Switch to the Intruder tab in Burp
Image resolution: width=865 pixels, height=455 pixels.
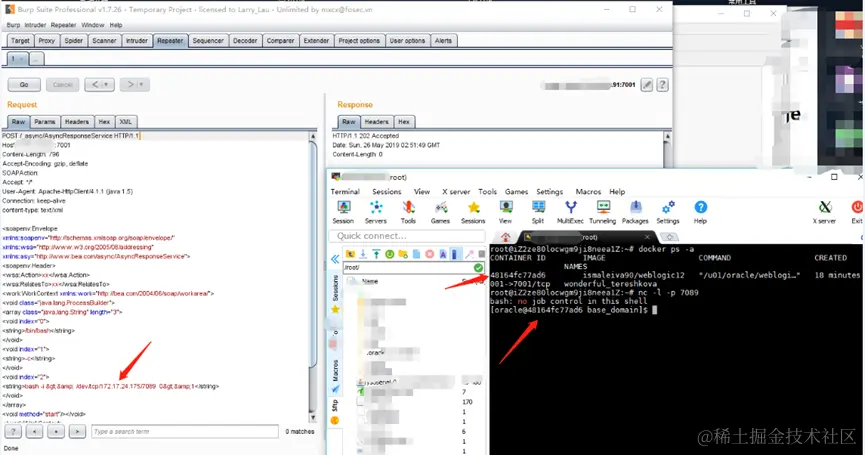click(137, 41)
